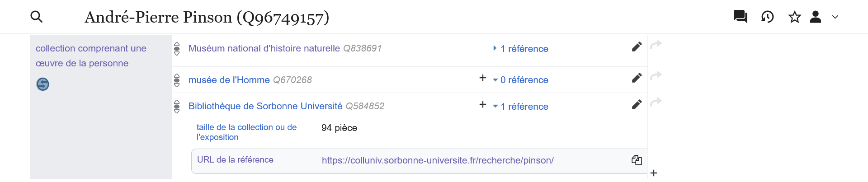Change the rank of the Muséum national statement
The image size is (868, 182).
coord(177,48)
